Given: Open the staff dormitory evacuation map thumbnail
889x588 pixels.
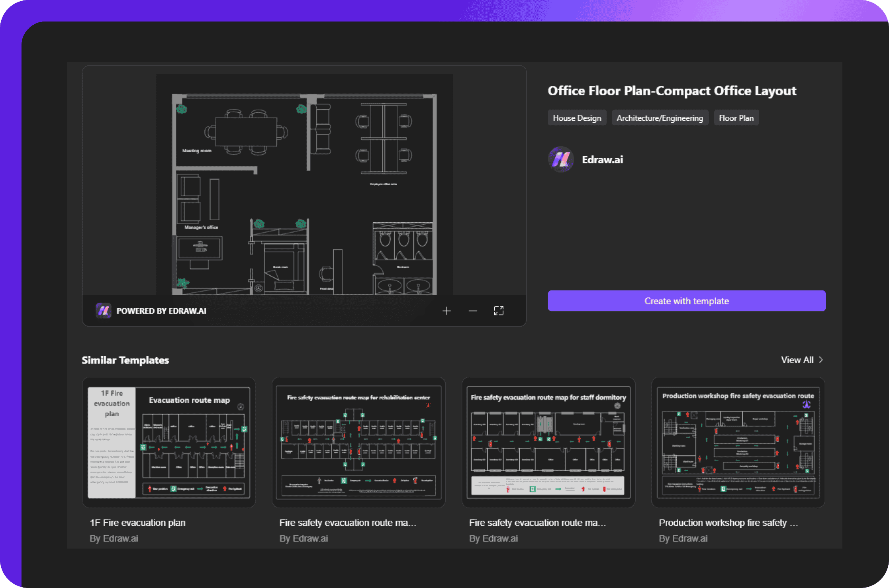Looking at the screenshot, I should [548, 443].
